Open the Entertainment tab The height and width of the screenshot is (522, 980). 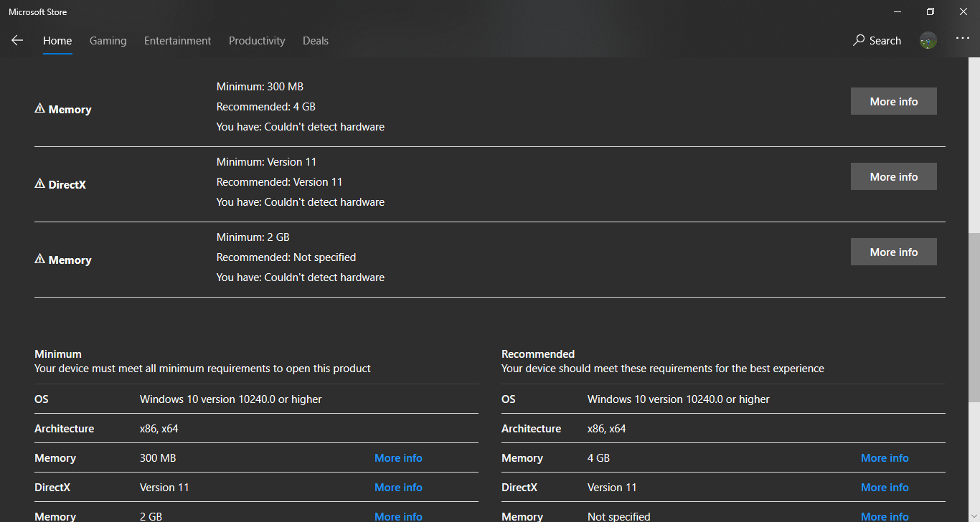pos(178,41)
